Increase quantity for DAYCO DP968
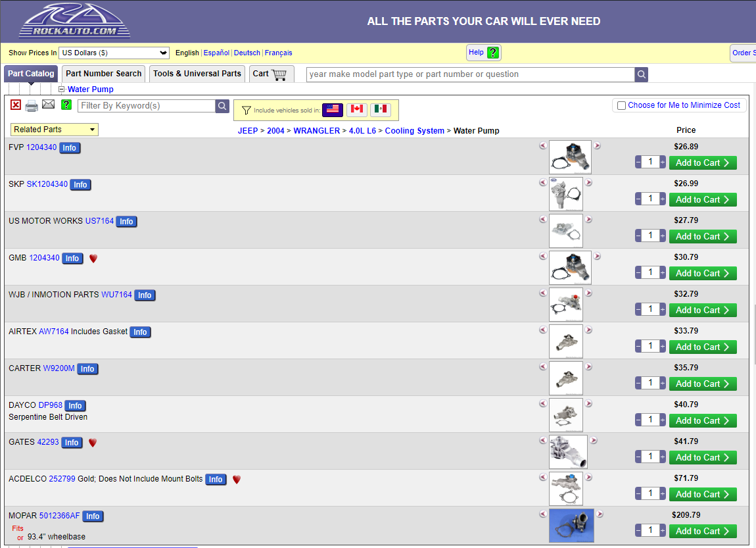This screenshot has height=548, width=756. (x=663, y=420)
